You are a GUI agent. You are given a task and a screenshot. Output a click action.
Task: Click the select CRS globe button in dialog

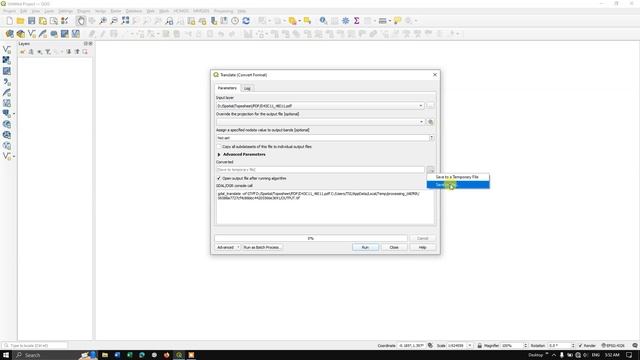pyautogui.click(x=430, y=122)
